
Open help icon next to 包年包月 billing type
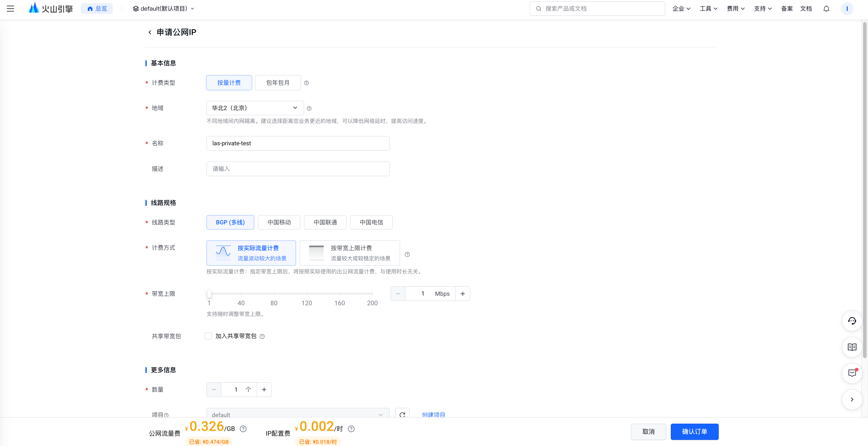point(306,83)
